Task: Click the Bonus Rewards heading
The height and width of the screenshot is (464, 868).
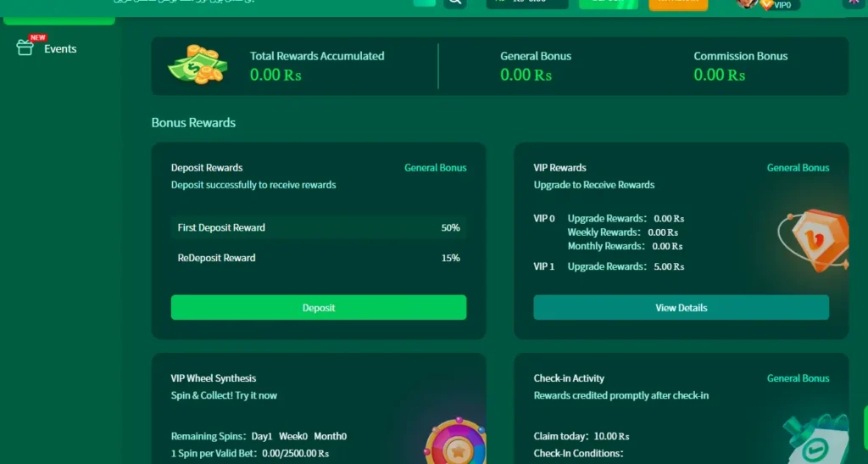Action: (x=193, y=122)
